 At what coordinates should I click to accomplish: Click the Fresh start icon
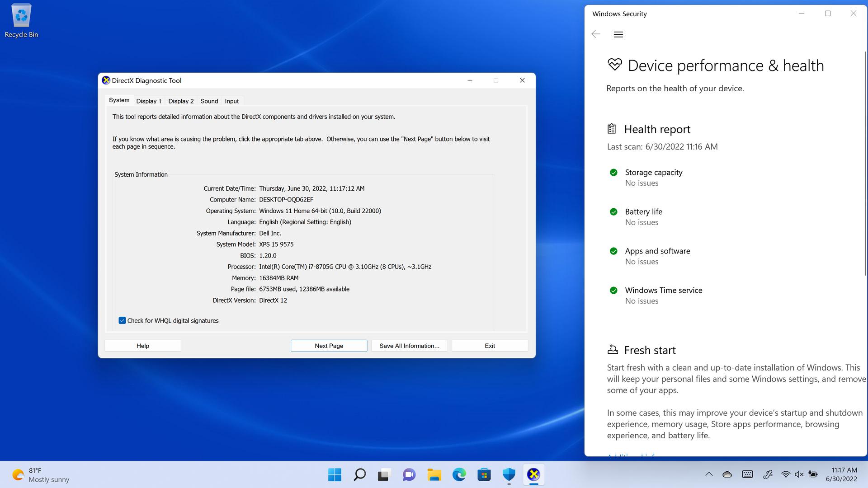pyautogui.click(x=613, y=349)
